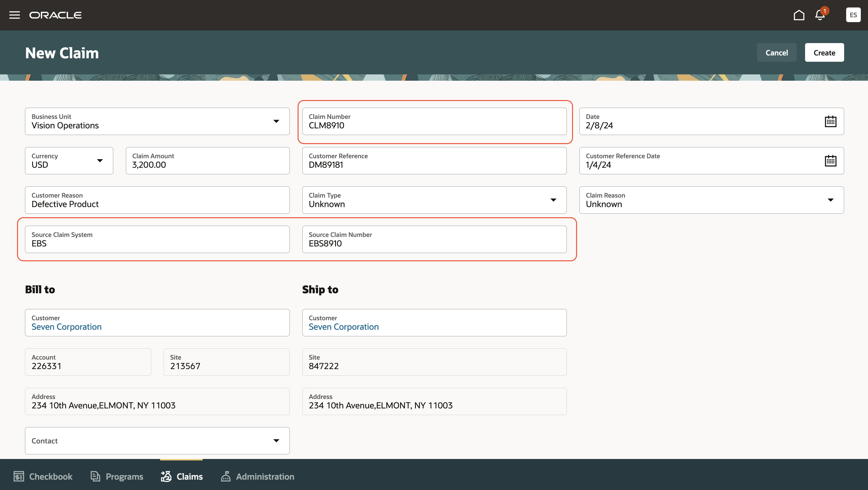Open the hamburger navigation menu
This screenshot has height=490, width=868.
(14, 15)
